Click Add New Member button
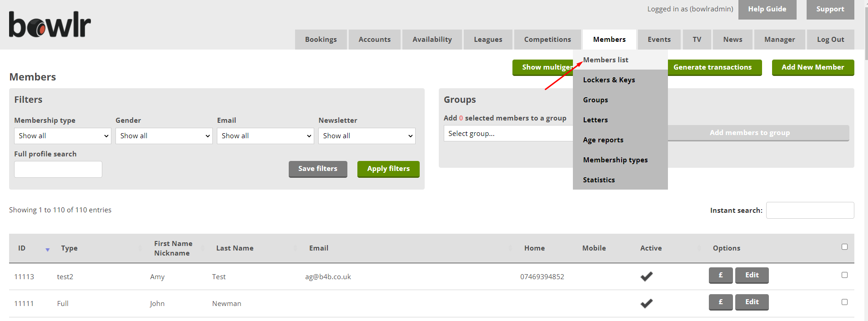The width and height of the screenshot is (868, 321). coord(813,67)
